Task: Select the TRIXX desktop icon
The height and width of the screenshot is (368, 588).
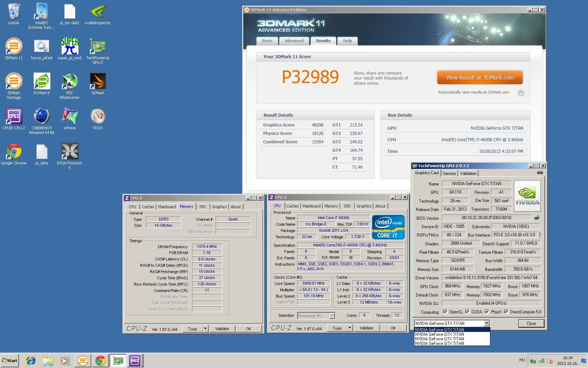Action: click(98, 119)
